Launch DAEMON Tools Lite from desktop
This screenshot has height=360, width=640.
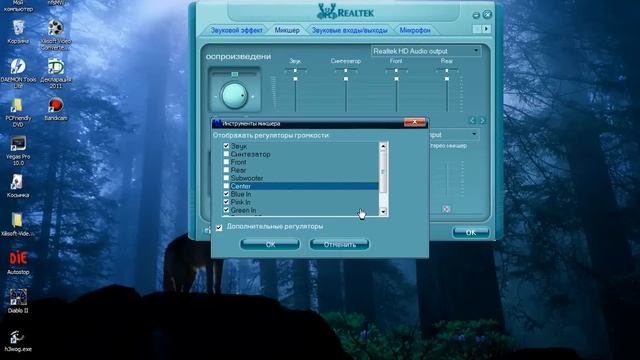point(18,73)
